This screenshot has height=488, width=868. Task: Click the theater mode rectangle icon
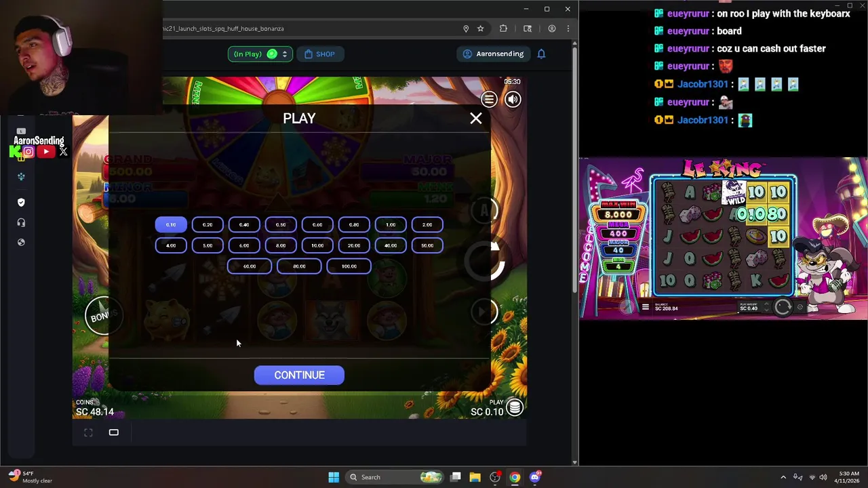(114, 432)
